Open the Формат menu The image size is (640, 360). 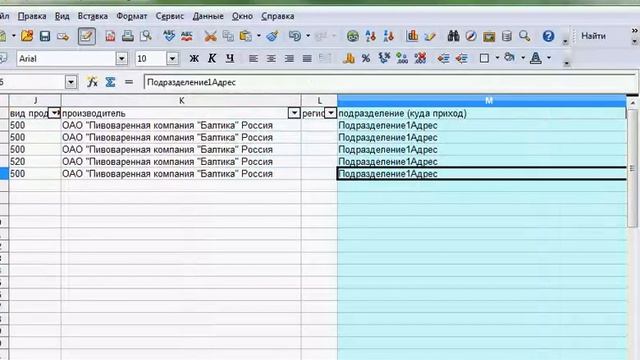(x=131, y=16)
